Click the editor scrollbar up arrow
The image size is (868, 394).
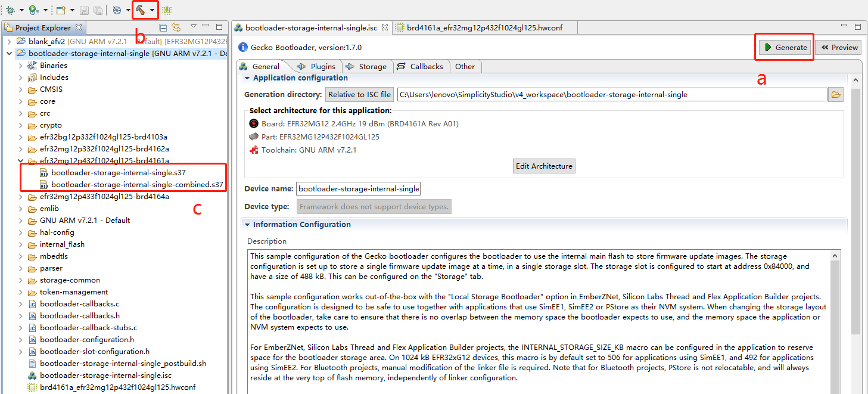pyautogui.click(x=856, y=80)
